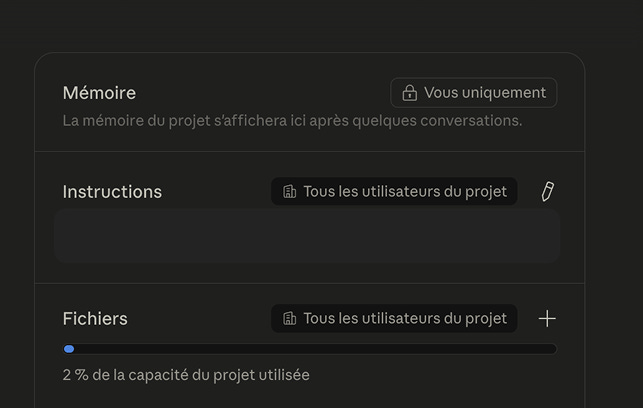This screenshot has width=643, height=408.
Task: Click Tous les utilisateurs du projet text in Instructions
Action: pos(405,191)
